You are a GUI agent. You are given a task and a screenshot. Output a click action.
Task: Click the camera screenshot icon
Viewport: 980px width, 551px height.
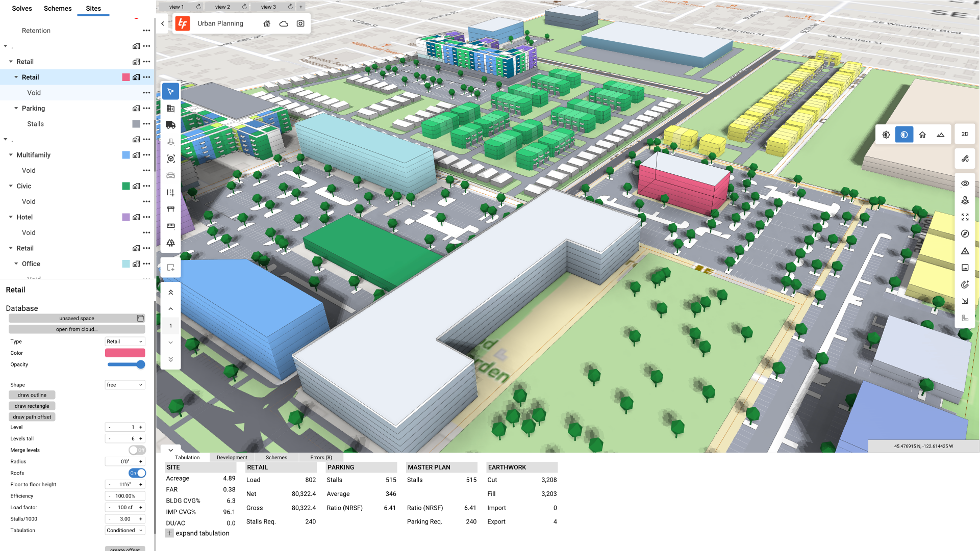tap(300, 23)
